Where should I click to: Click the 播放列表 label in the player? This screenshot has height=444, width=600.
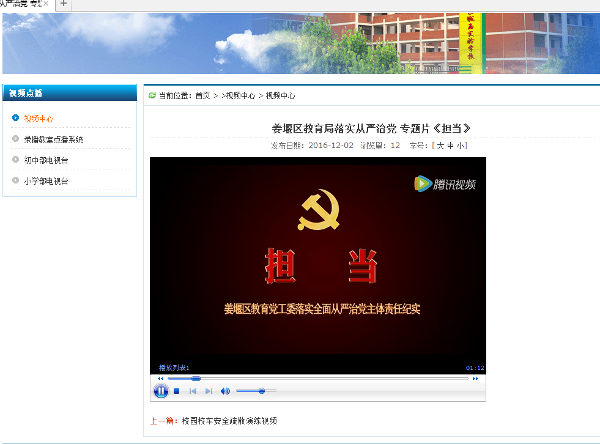(x=174, y=368)
